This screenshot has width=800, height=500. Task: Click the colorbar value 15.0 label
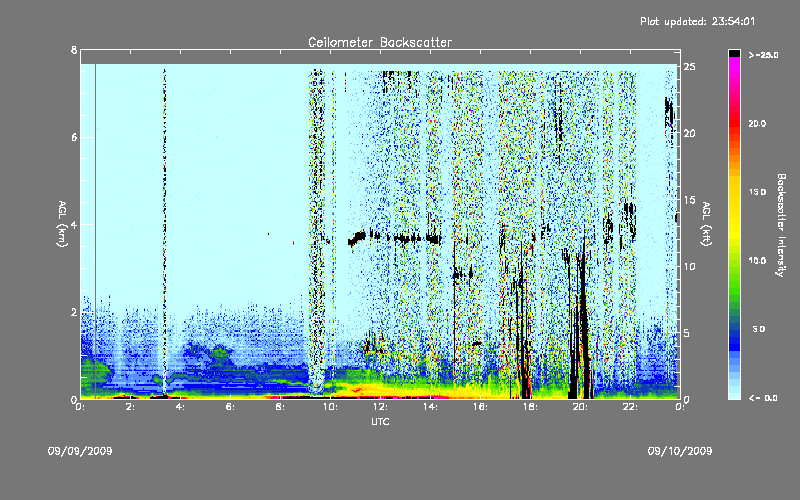click(757, 192)
